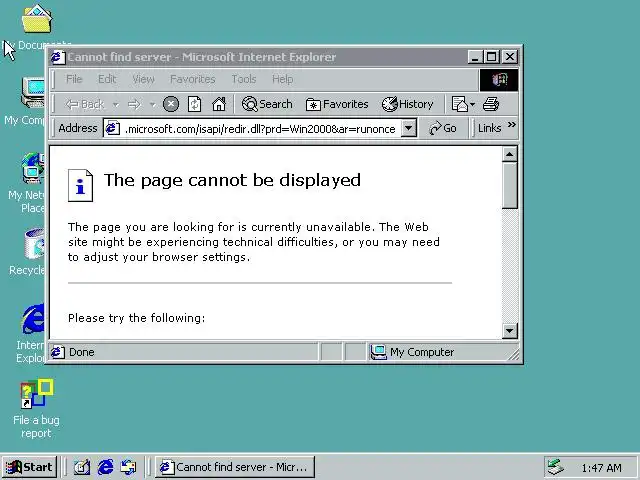Close the Internet Explorer window
Image resolution: width=640 pixels, height=480 pixels.
(x=509, y=57)
